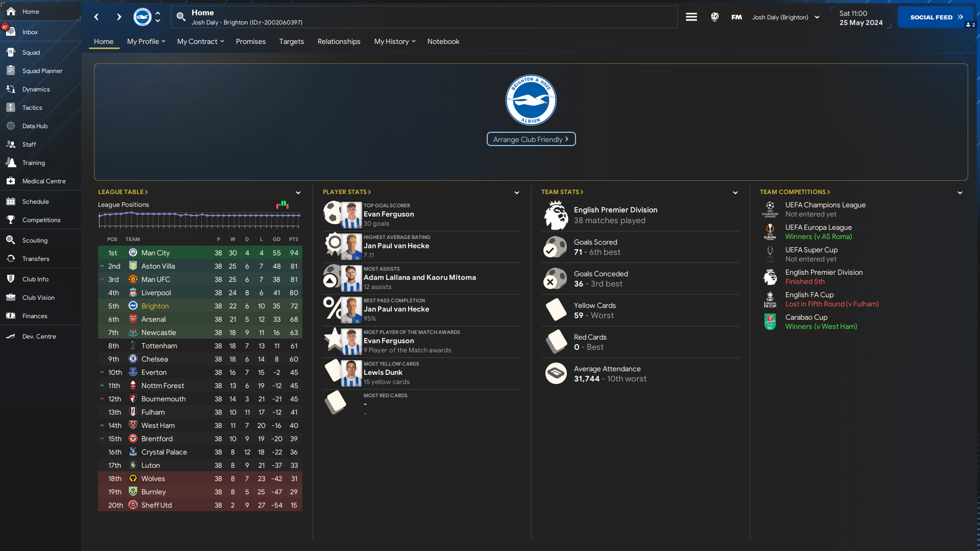Expand the My History menu
Viewport: 980px width, 551px height.
pyautogui.click(x=395, y=41)
